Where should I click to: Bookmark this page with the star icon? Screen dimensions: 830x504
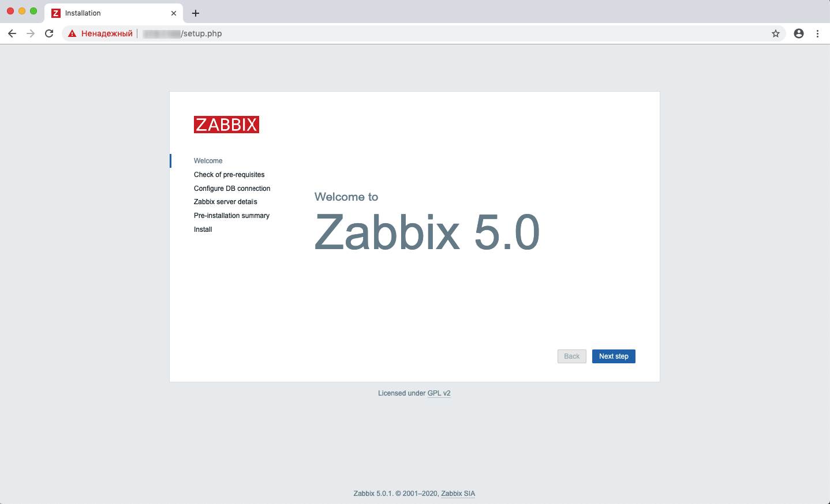[x=776, y=33]
